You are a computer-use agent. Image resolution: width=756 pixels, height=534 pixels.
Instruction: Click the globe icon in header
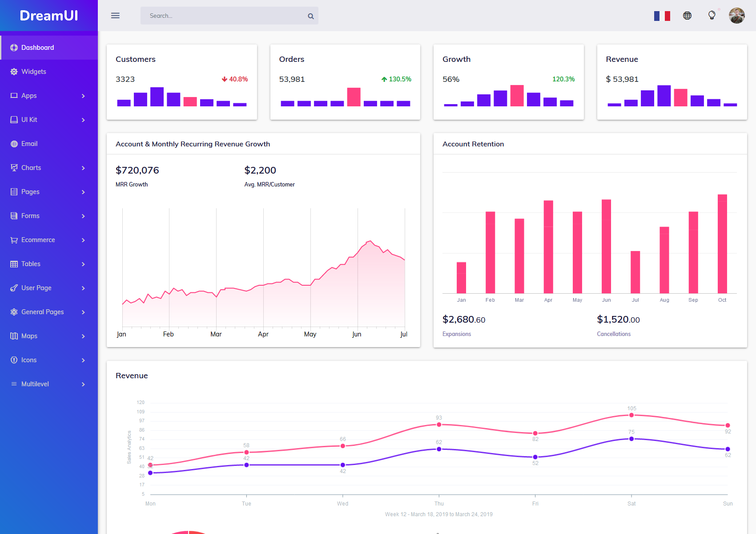pos(687,16)
